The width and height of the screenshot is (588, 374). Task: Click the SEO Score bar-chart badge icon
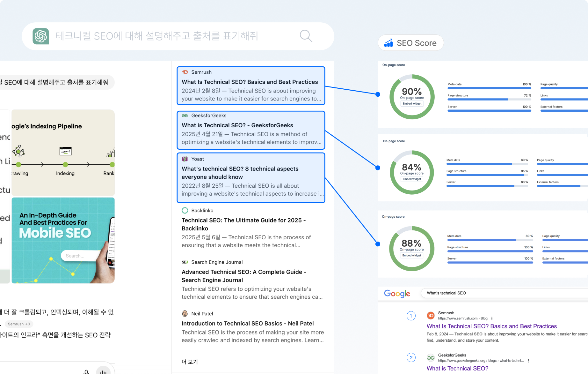coord(388,42)
